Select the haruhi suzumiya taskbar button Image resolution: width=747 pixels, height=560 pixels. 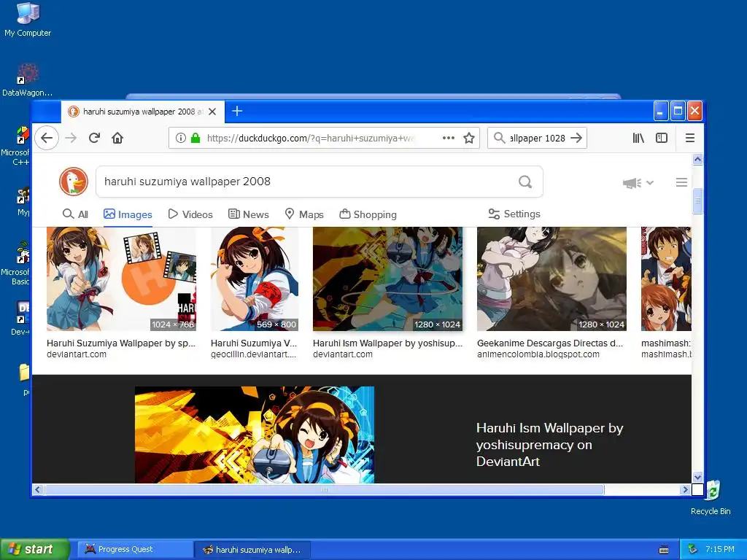point(252,550)
